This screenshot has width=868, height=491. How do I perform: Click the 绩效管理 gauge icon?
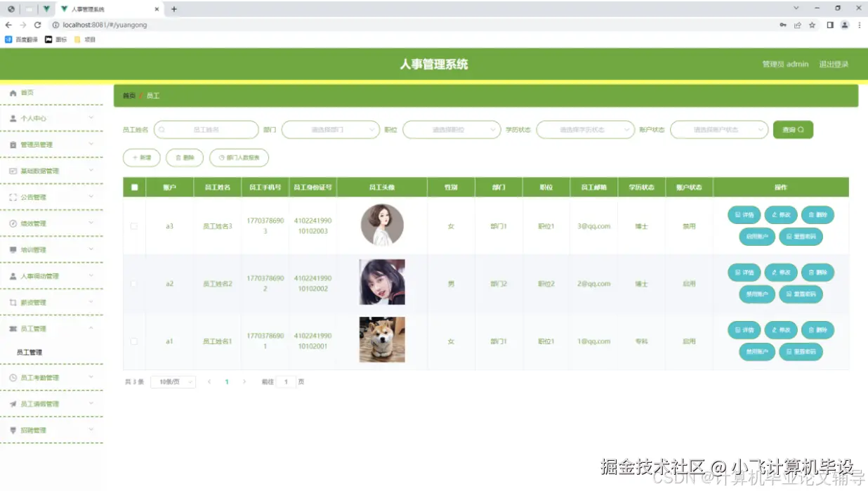[13, 223]
